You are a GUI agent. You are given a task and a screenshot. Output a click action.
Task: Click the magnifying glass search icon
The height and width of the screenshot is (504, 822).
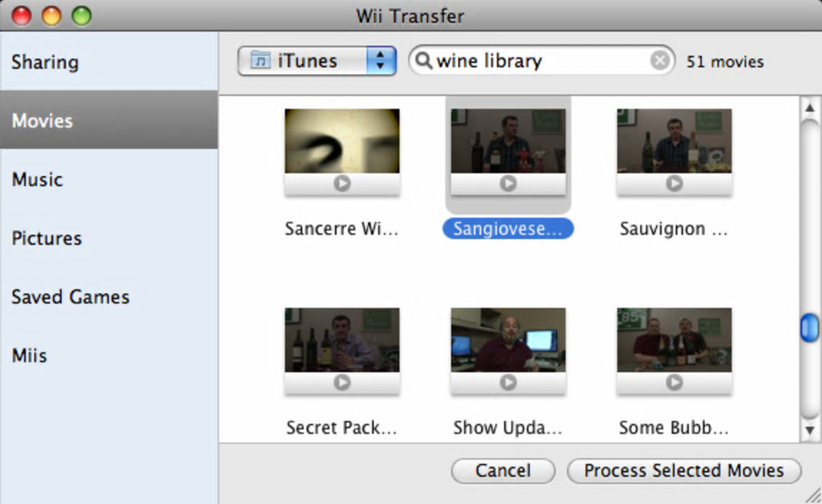[423, 60]
